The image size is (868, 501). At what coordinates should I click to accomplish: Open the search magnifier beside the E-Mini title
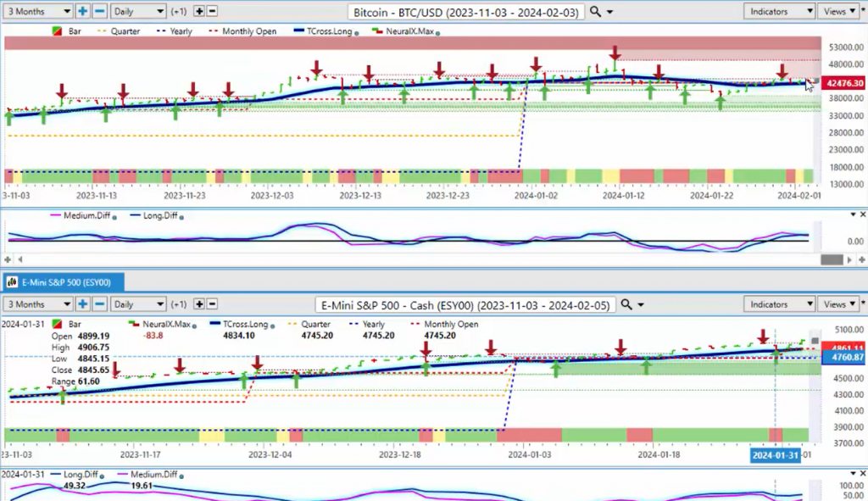(626, 304)
